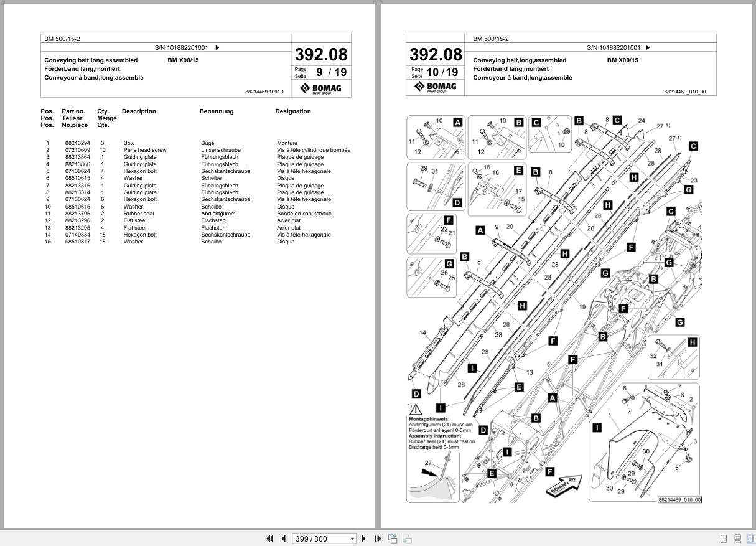756x546 pixels.
Task: Jump to the last page of the document
Action: pos(378,539)
